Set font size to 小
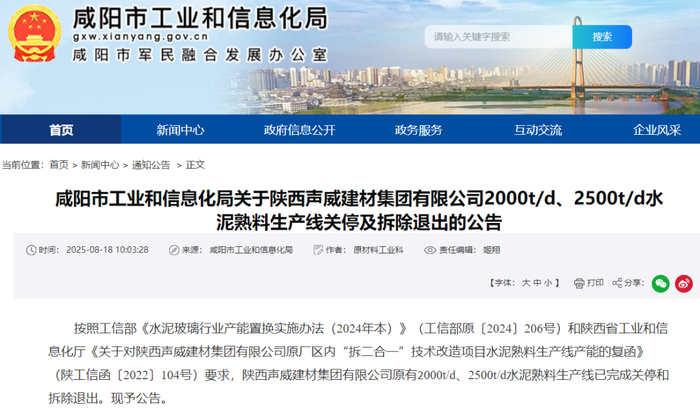The image size is (700, 409). pyautogui.click(x=548, y=283)
